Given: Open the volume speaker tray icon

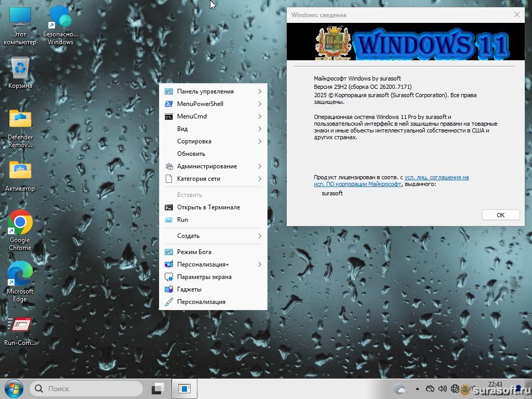Looking at the screenshot, I should [443, 389].
